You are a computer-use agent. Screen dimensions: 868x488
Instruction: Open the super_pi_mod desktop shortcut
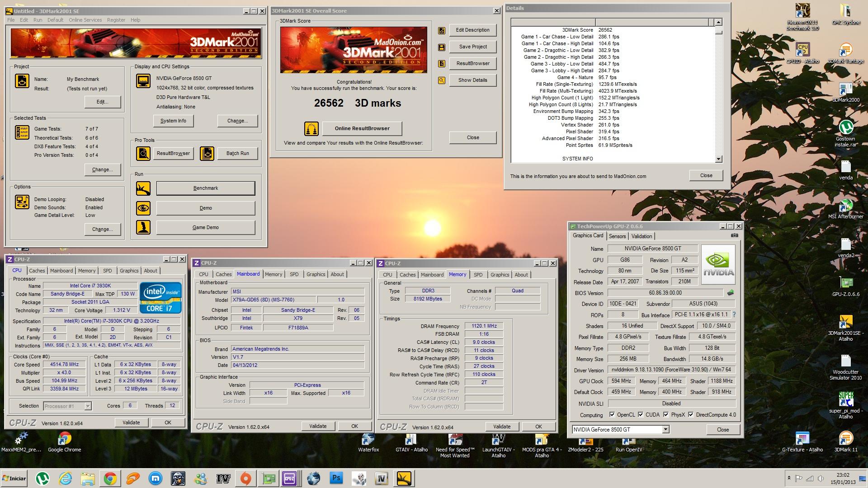846,405
